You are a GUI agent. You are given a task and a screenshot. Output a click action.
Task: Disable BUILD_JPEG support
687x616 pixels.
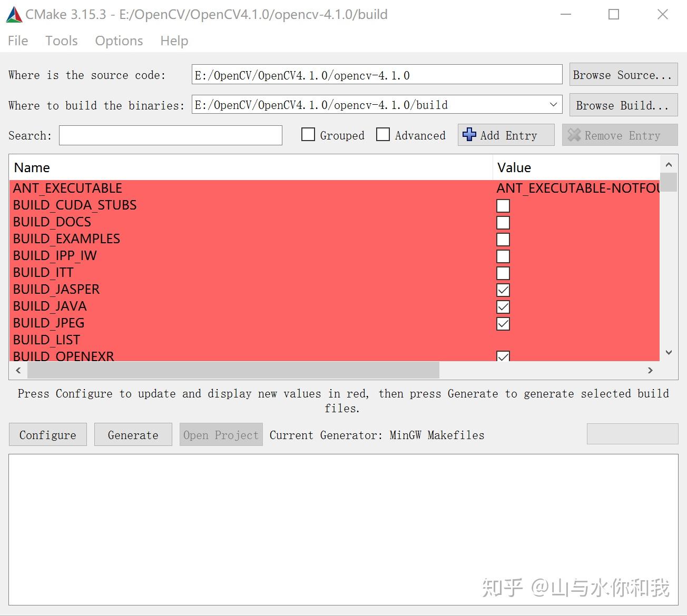(x=503, y=323)
